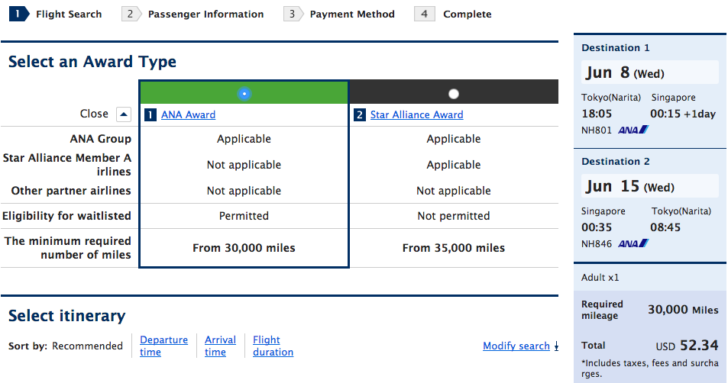The image size is (728, 383).
Task: Click the flight number NH846
Action: [596, 244]
